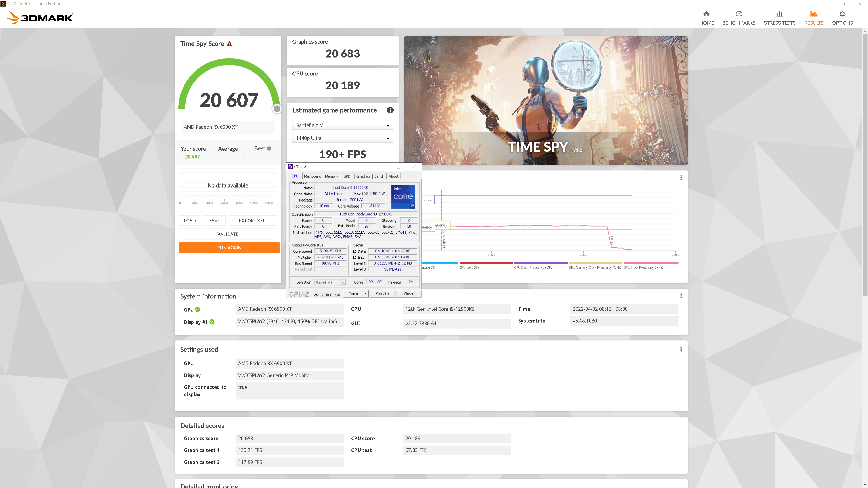Viewport: 868px width, 488px height.
Task: Open the Settings used three-dot menu
Action: coord(681,349)
